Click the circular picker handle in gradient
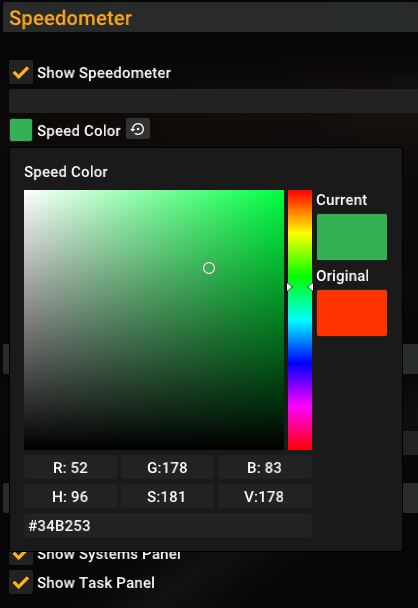418x608 pixels. pyautogui.click(x=209, y=268)
